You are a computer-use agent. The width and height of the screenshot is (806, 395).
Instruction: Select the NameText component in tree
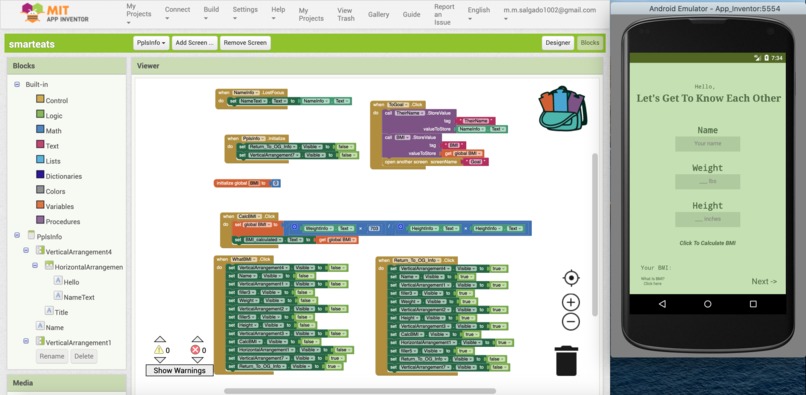click(x=74, y=297)
